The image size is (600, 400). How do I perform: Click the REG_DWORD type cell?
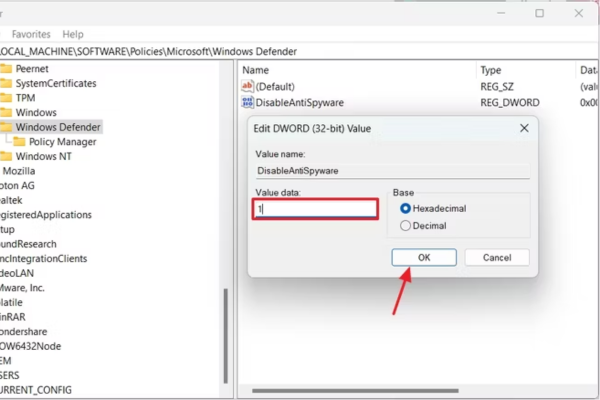(510, 103)
